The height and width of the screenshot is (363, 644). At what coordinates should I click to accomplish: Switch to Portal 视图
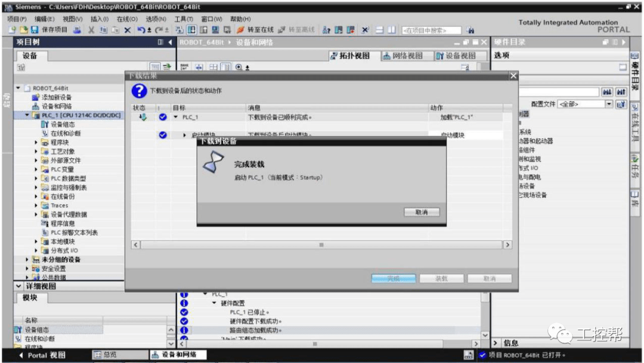(x=42, y=355)
